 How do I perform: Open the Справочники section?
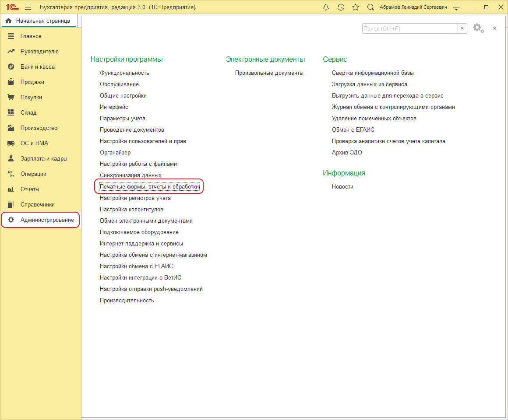tap(40, 204)
